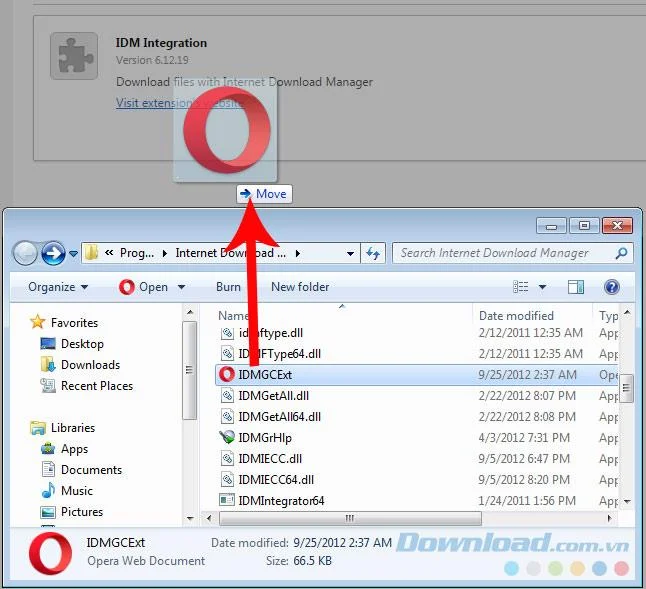The height and width of the screenshot is (589, 646).
Task: Select the IDMGrHlp file
Action: click(x=265, y=437)
